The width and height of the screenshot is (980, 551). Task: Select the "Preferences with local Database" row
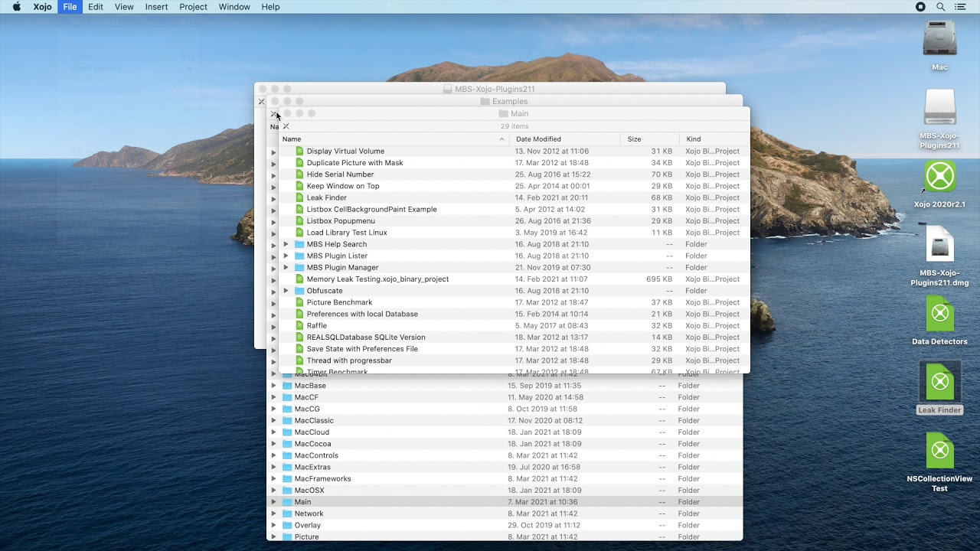[514, 314]
